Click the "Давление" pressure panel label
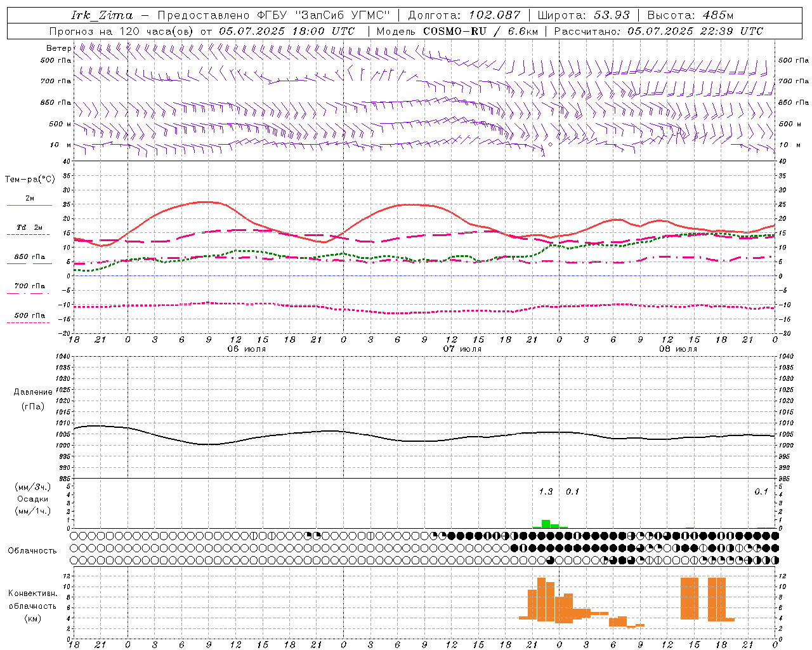Screen dimensions: 812x650 (x=33, y=392)
